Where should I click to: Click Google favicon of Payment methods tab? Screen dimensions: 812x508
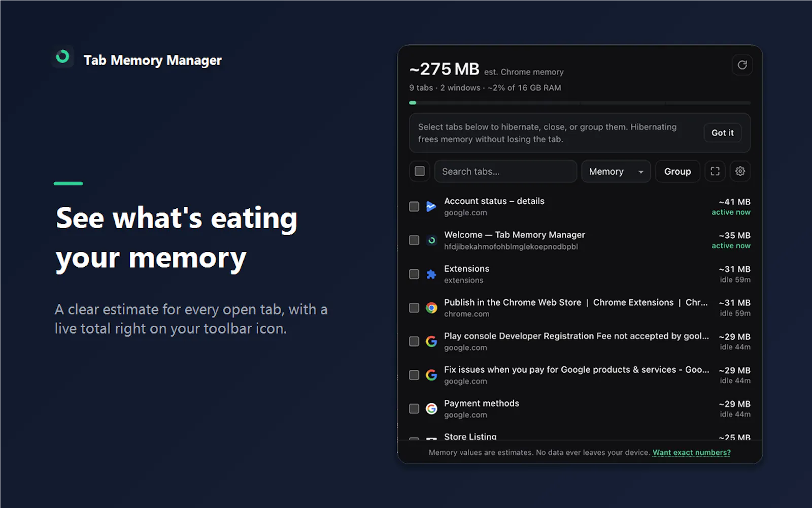[x=431, y=408]
